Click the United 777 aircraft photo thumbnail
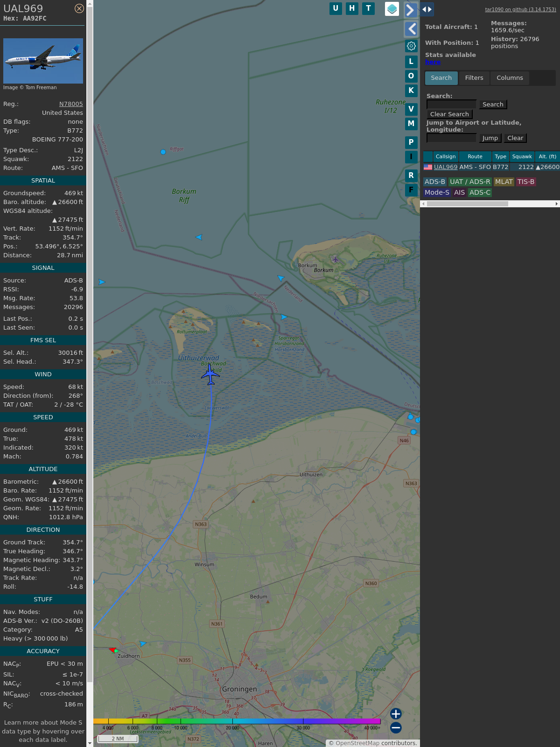560x747 pixels. click(x=43, y=61)
